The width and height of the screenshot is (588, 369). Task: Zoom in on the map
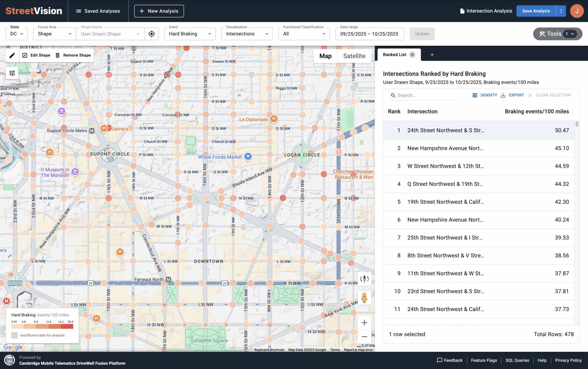[x=364, y=323]
